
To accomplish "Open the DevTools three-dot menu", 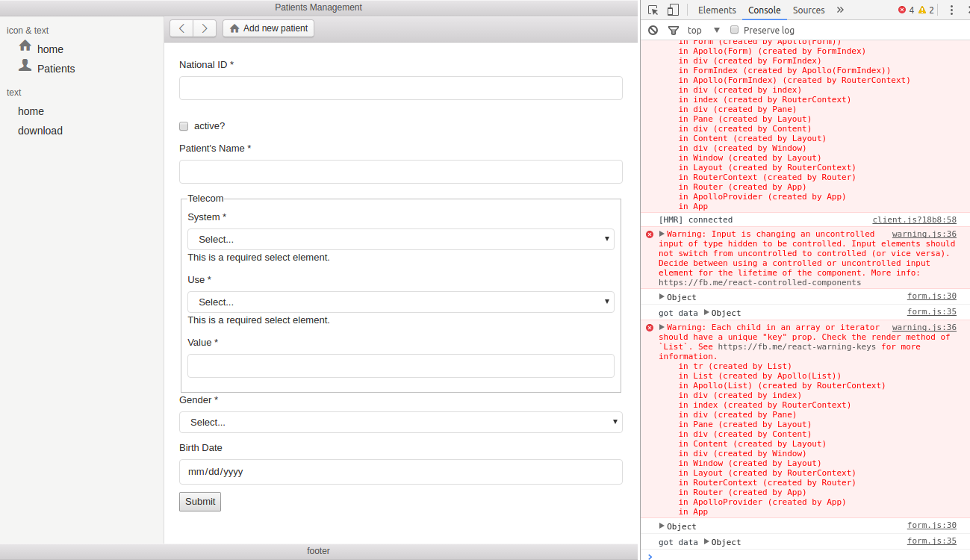I will point(951,10).
